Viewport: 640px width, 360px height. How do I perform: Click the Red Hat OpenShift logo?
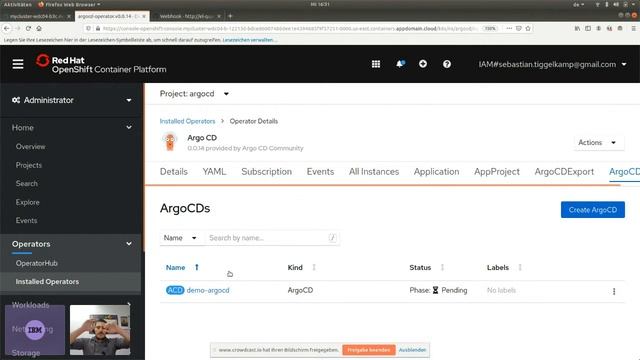(101, 64)
